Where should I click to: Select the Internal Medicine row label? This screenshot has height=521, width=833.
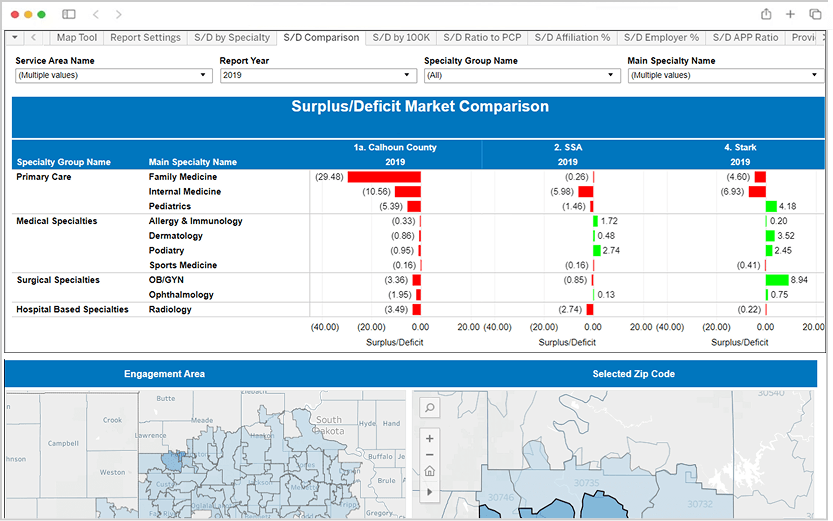(184, 192)
